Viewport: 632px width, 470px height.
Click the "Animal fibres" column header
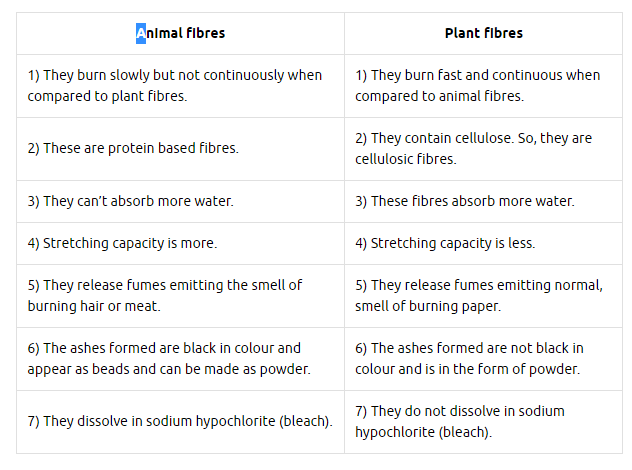[x=181, y=33]
